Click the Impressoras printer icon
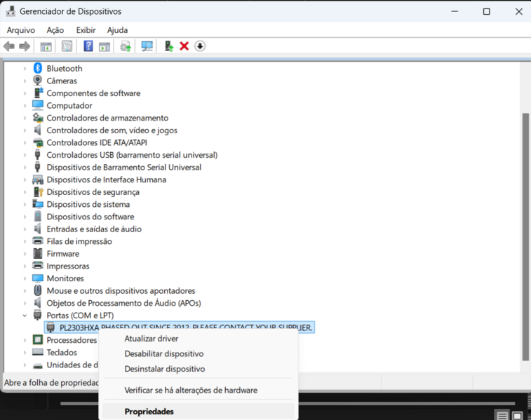531x420 pixels. [38, 266]
